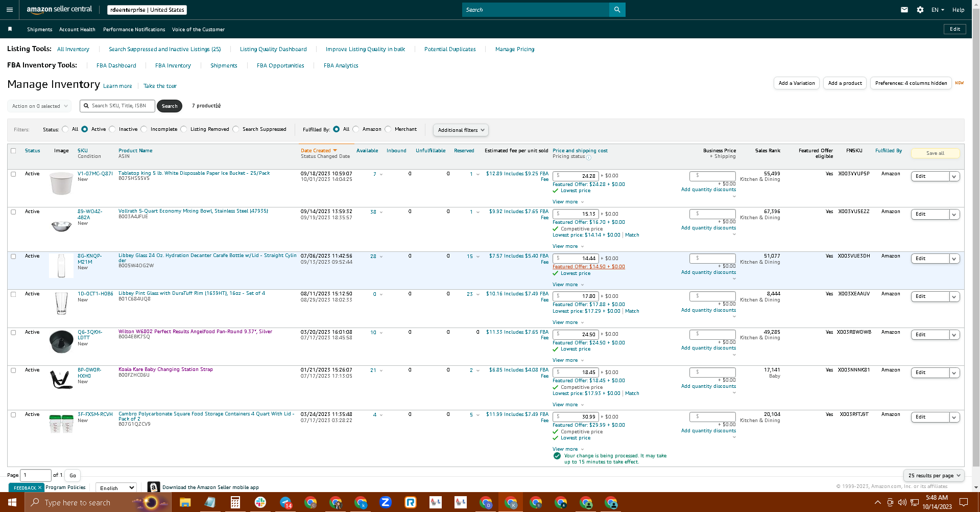Viewport: 980px width, 512px height.
Task: Click the Add a Variation button
Action: (x=797, y=83)
